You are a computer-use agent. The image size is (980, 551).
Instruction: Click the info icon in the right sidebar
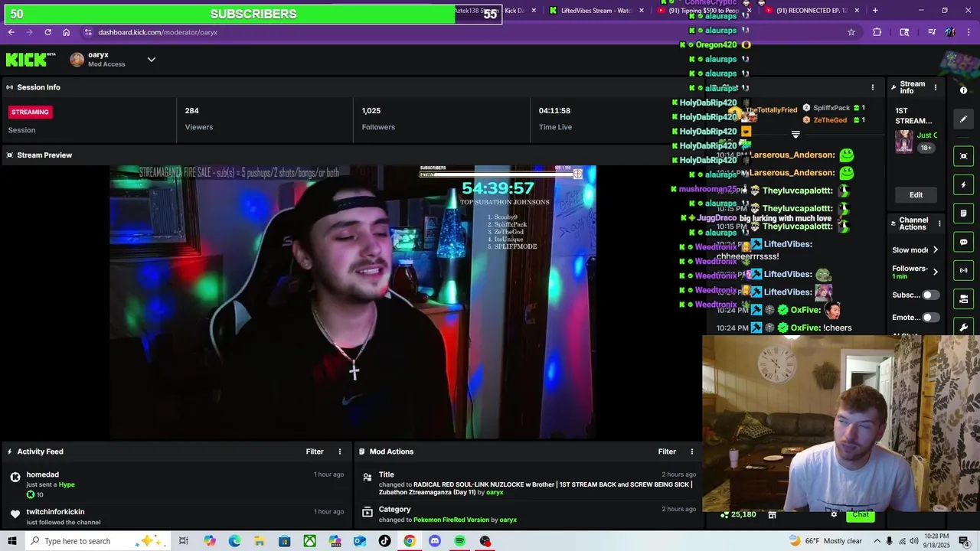coord(963,90)
